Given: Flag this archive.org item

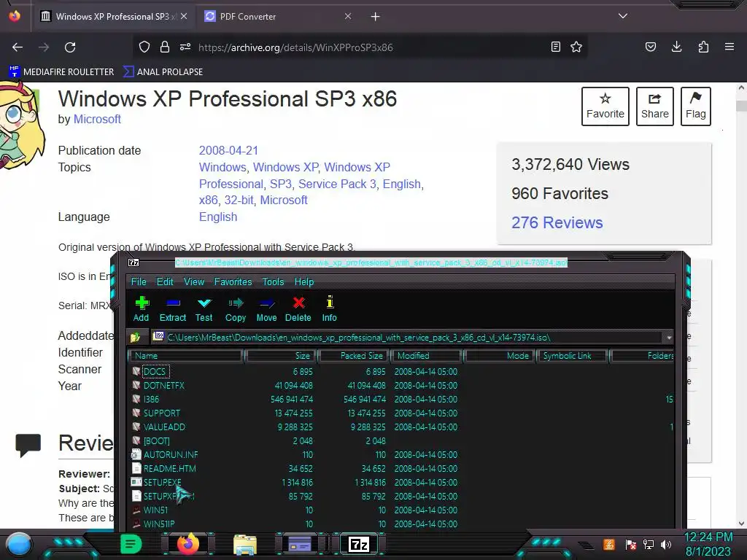Looking at the screenshot, I should pyautogui.click(x=695, y=106).
